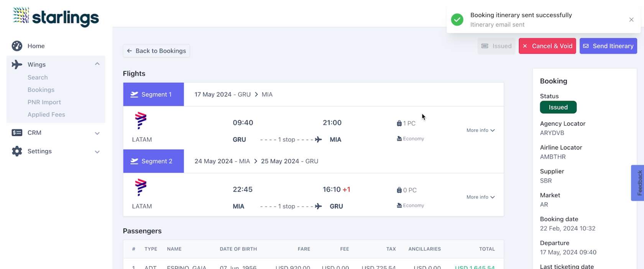The image size is (644, 269).
Task: Click the green success checkmark icon
Action: 457,20
